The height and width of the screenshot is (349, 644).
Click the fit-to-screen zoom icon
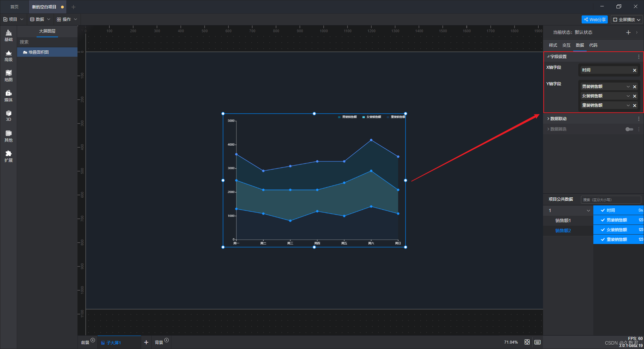click(x=527, y=342)
